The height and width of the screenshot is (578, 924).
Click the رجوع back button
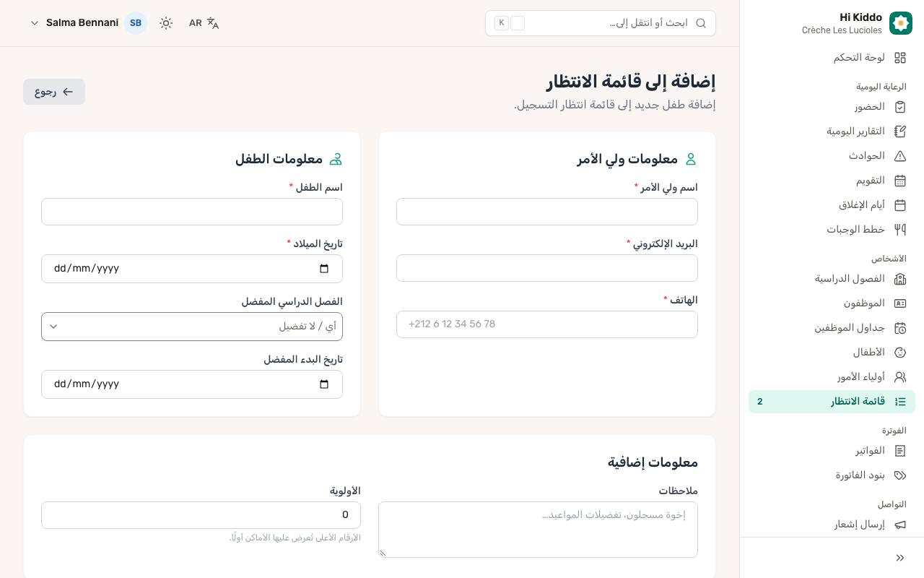54,92
